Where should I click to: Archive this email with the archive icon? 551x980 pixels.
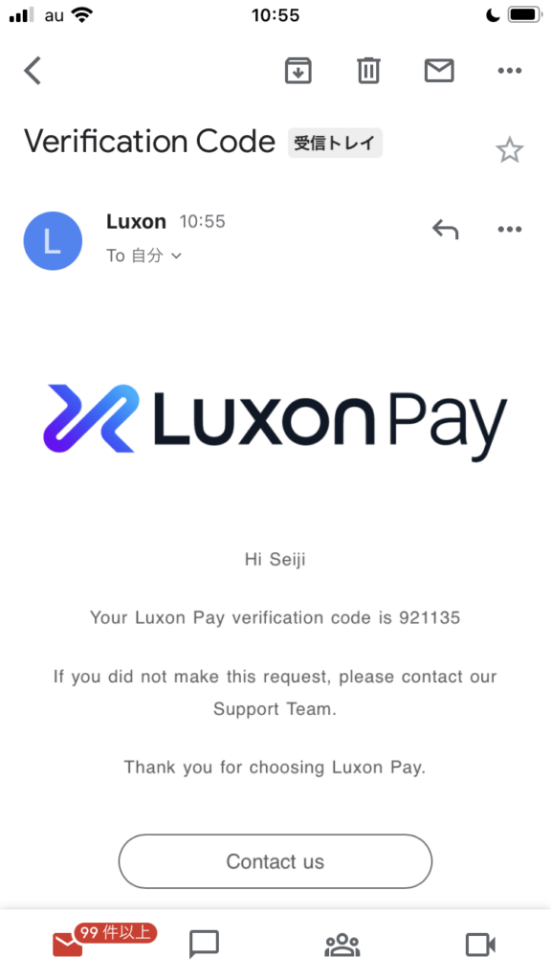click(298, 70)
